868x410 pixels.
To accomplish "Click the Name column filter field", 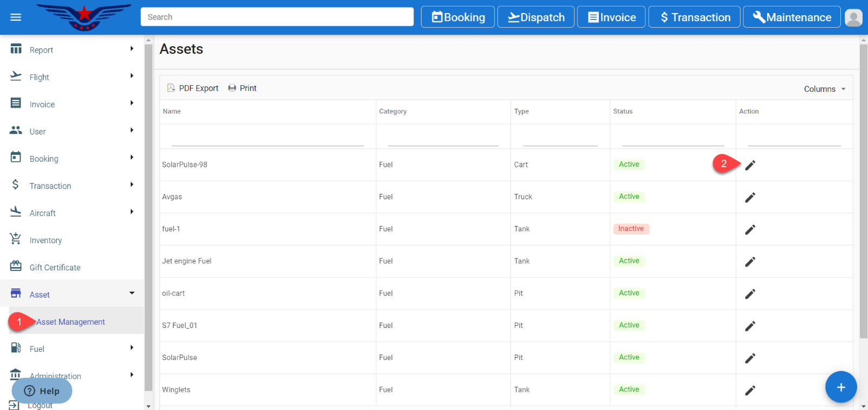I will (267, 138).
